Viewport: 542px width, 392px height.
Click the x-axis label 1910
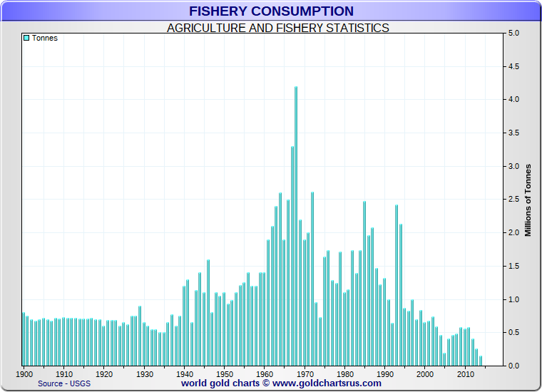pyautogui.click(x=64, y=374)
